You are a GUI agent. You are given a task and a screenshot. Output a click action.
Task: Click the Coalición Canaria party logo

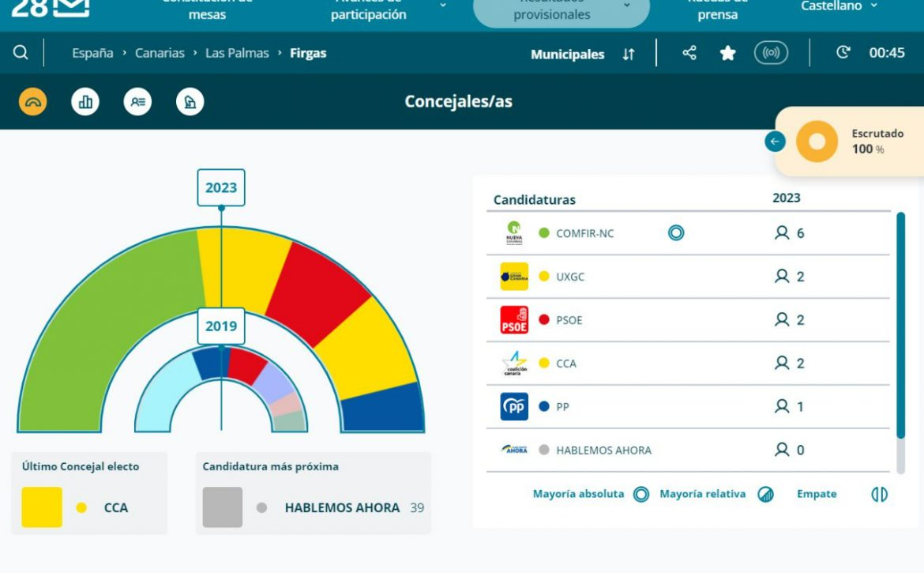click(514, 363)
